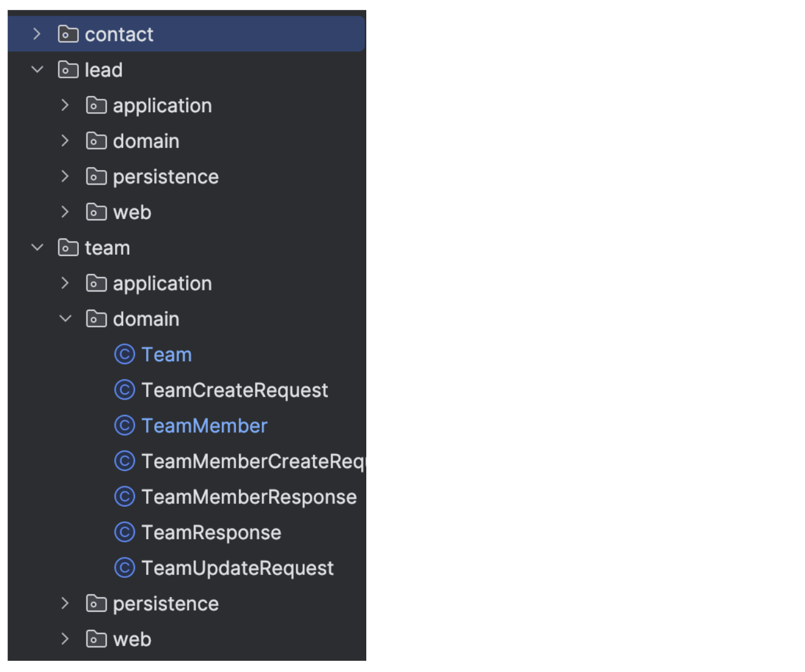Click the TeamMember class icon
805x672 pixels.
[x=124, y=425]
